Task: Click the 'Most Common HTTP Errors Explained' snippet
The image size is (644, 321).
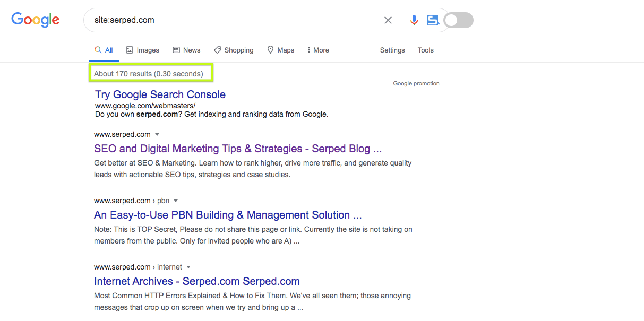Action: click(x=252, y=301)
